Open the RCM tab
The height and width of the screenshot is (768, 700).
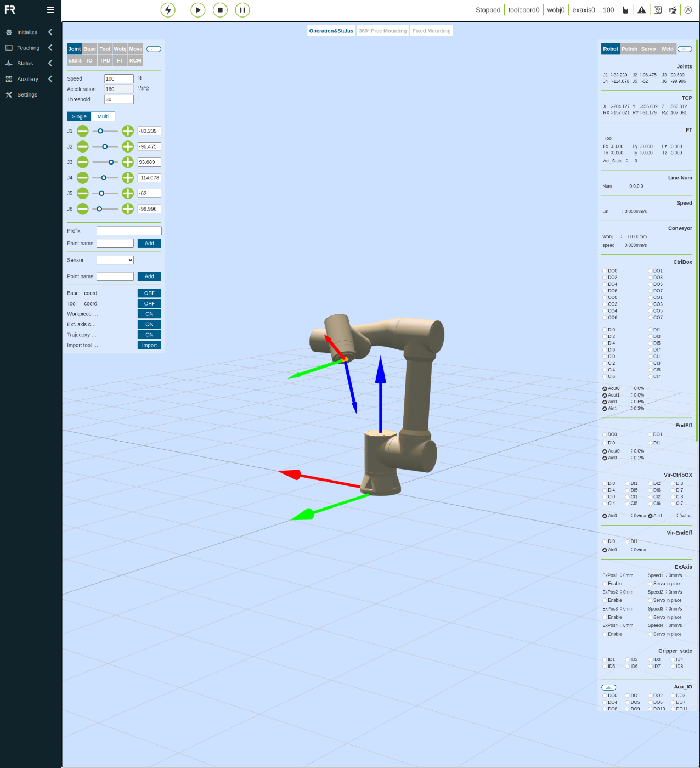click(136, 60)
